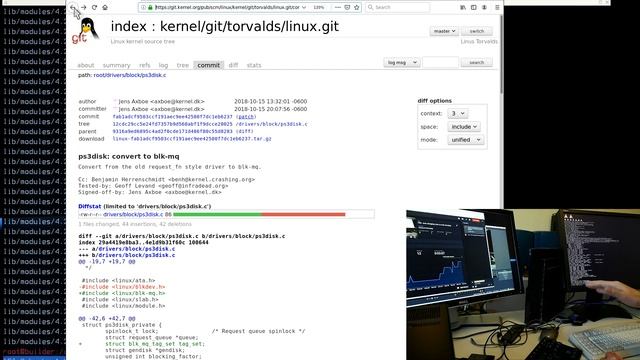
Task: Click the @@ -42,6 +42,7 @@ hunk header
Action: 107,318
